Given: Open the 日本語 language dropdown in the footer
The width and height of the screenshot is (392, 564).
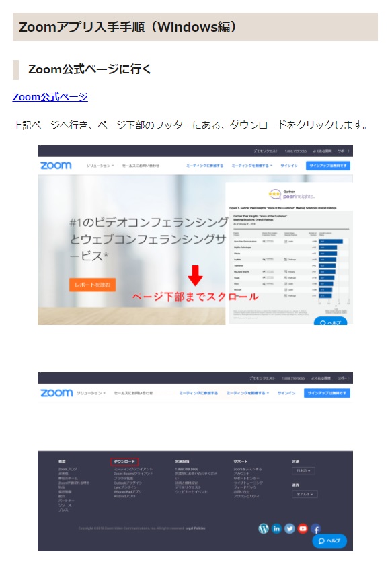Looking at the screenshot, I should (304, 470).
